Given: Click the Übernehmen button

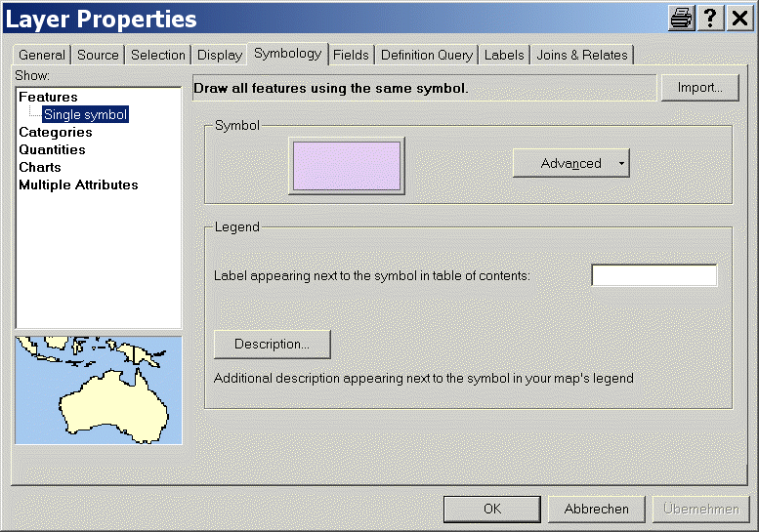Looking at the screenshot, I should click(x=701, y=509).
